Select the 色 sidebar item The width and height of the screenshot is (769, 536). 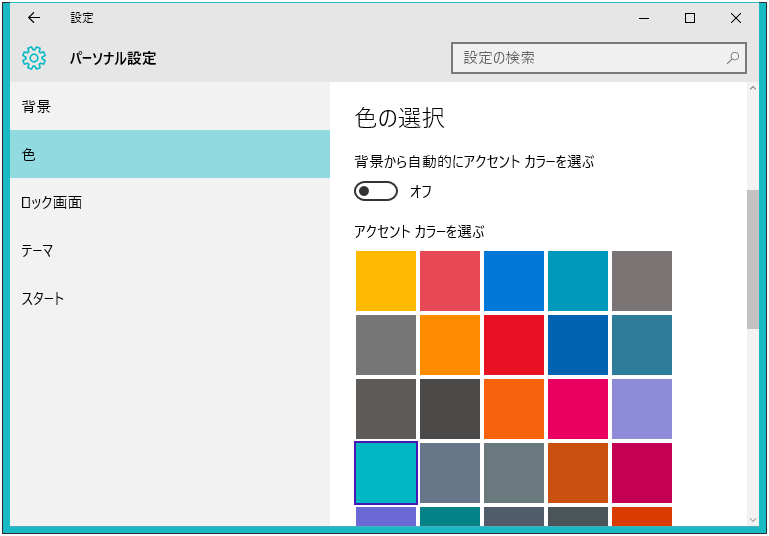[x=170, y=154]
